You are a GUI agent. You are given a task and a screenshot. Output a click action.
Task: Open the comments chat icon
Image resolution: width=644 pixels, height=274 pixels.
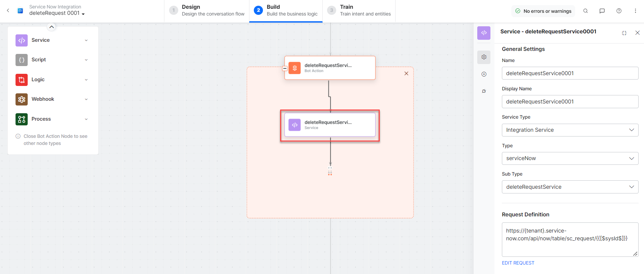click(602, 11)
